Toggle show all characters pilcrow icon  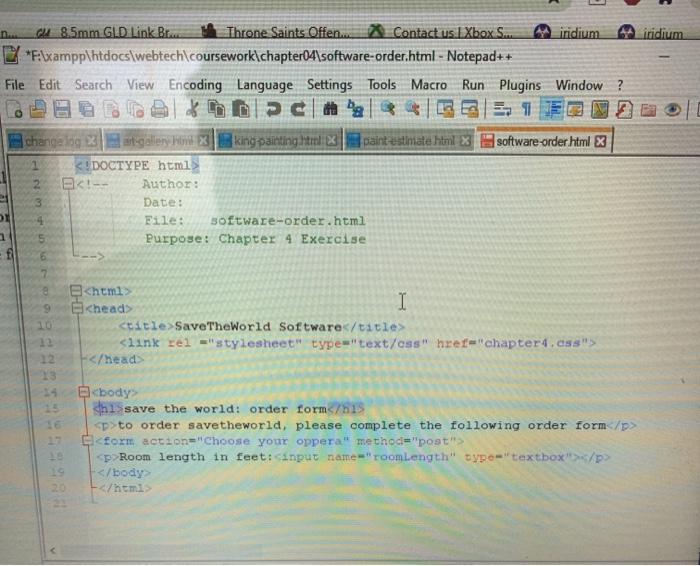point(527,109)
